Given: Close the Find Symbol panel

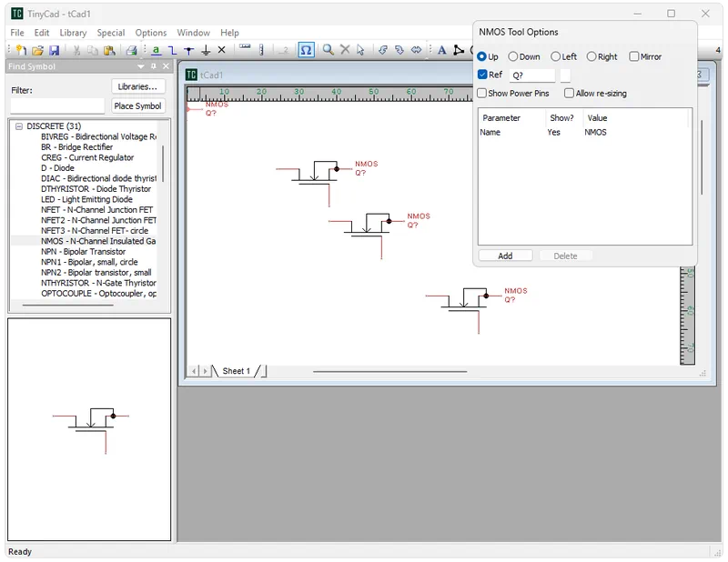Looking at the screenshot, I should 166,66.
